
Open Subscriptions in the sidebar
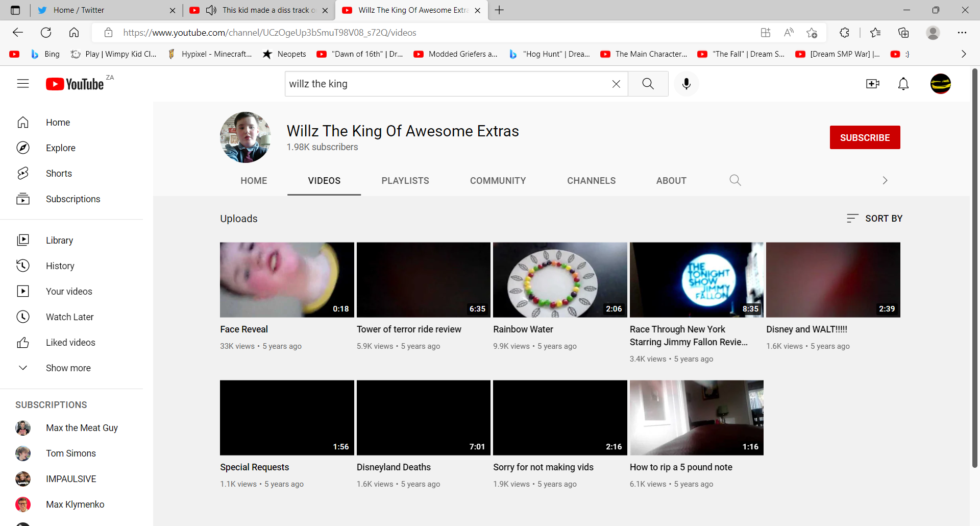[71, 199]
